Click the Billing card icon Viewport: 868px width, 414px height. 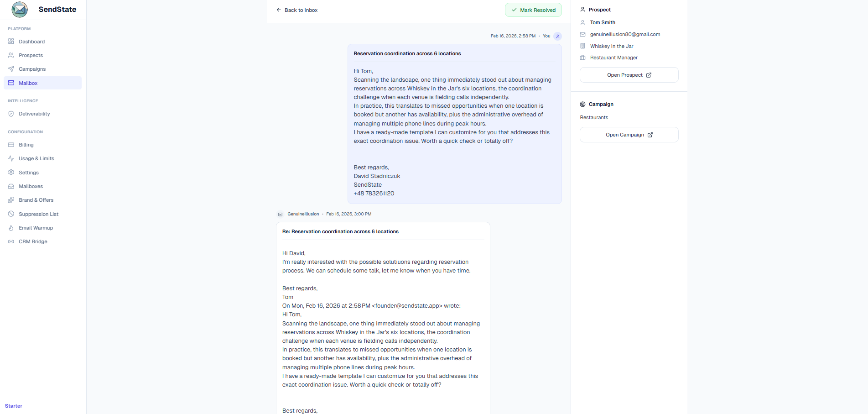(x=11, y=145)
